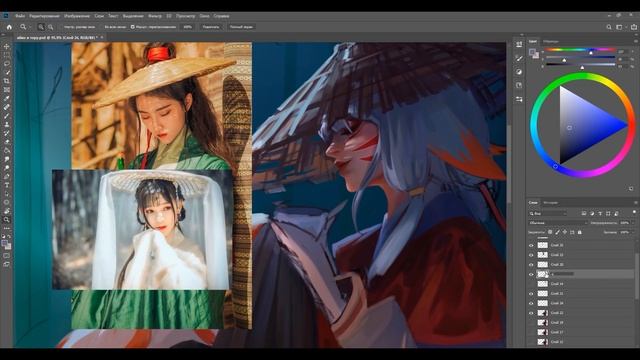Hide the topmost layer in Layers list

pyautogui.click(x=531, y=245)
